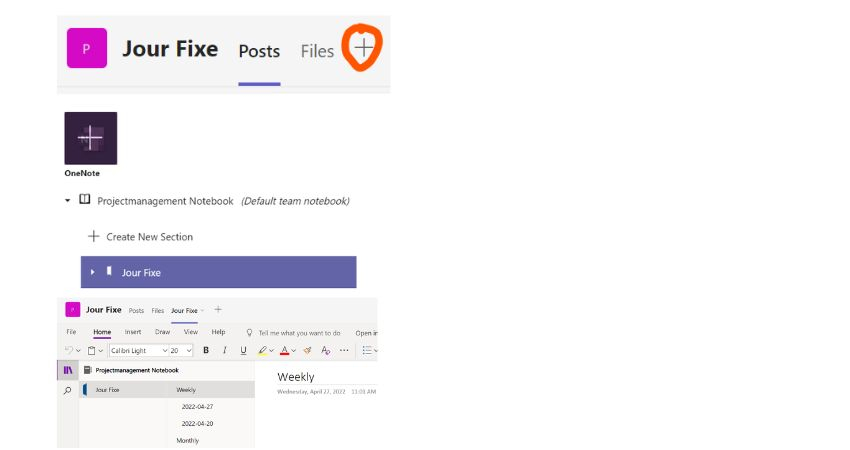Switch to the Insert ribbon tab
Screen dimensions: 850x450
pyautogui.click(x=133, y=332)
